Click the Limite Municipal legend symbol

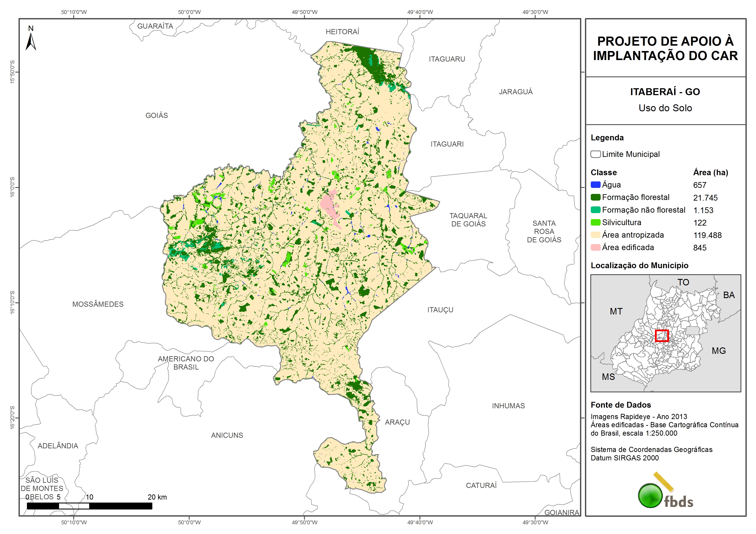[x=595, y=154]
